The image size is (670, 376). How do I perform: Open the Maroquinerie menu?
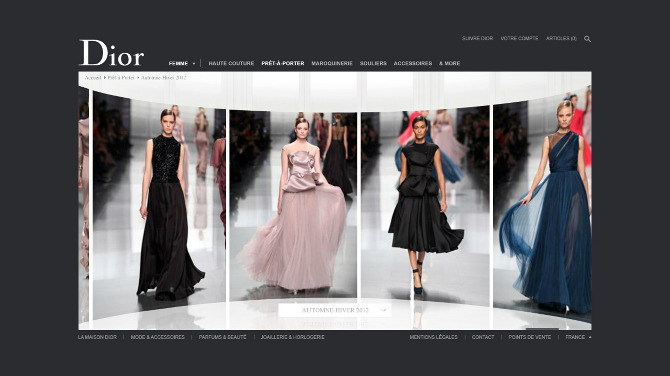332,63
